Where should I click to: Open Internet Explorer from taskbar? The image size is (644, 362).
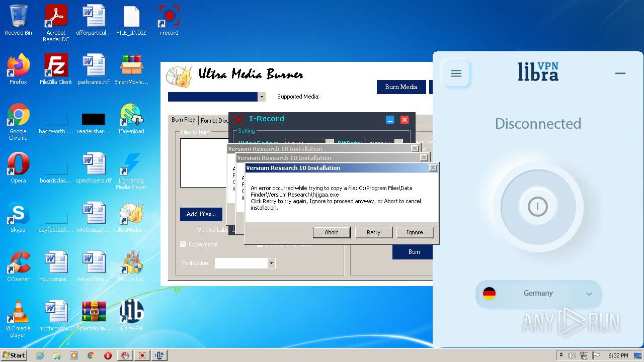click(40, 355)
